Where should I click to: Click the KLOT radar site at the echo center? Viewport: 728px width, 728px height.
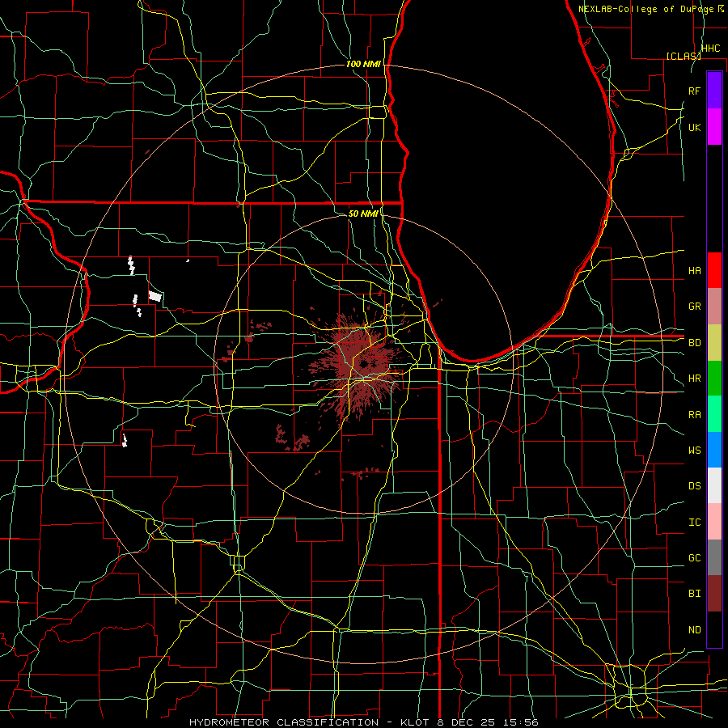363,363
